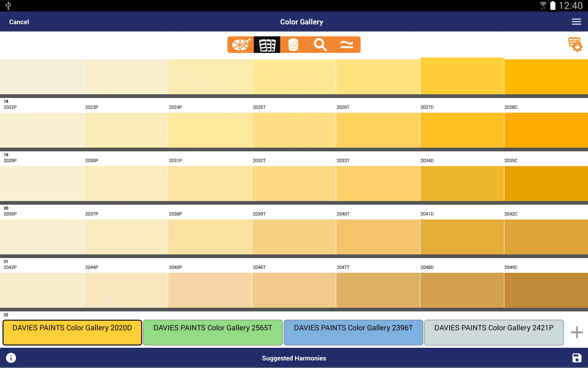Tap the 2045P swatch in strip 21

[x=210, y=290]
